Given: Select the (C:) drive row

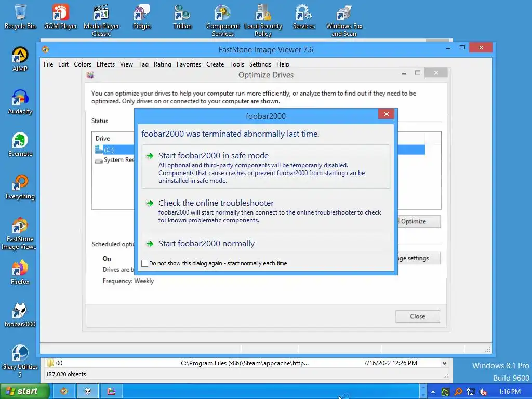Looking at the screenshot, I should pyautogui.click(x=260, y=150).
